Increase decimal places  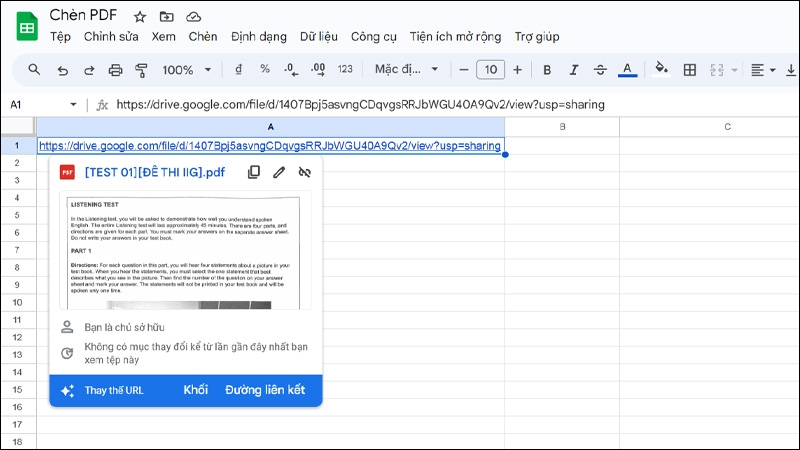pyautogui.click(x=318, y=69)
